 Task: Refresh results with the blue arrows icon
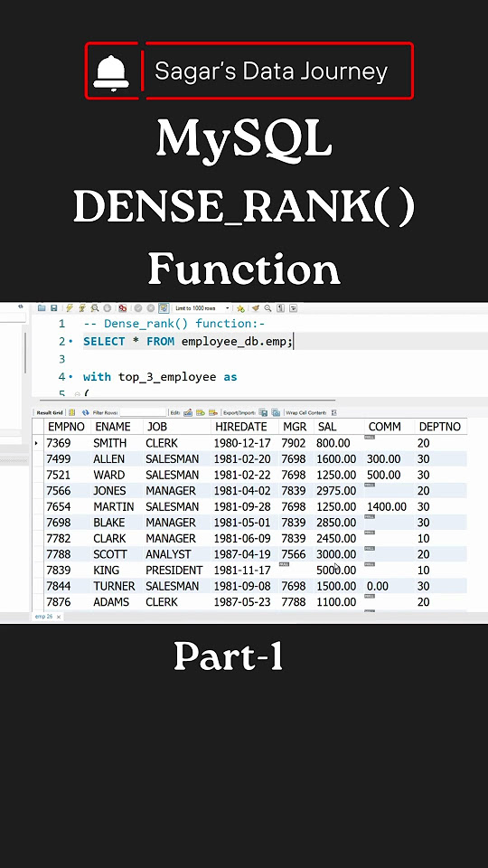point(86,412)
